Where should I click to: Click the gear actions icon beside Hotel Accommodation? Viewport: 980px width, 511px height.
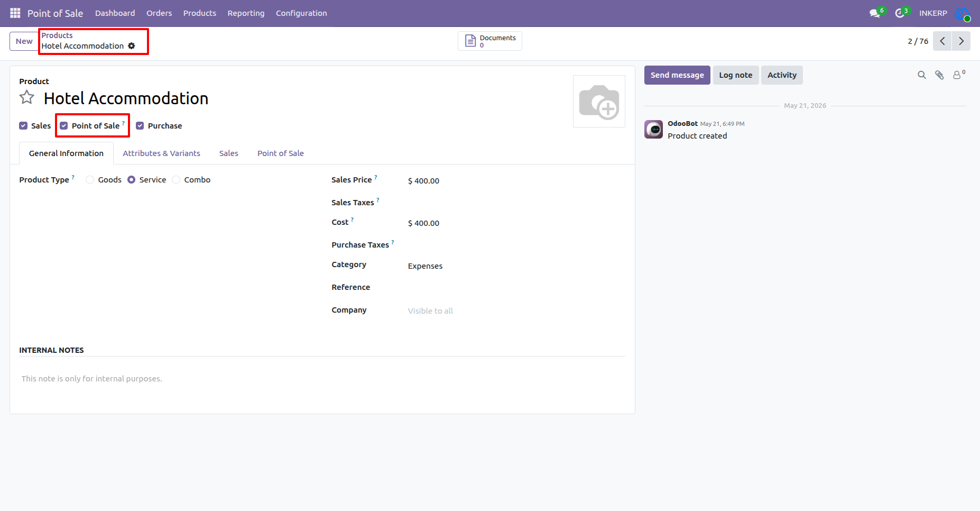click(x=132, y=46)
